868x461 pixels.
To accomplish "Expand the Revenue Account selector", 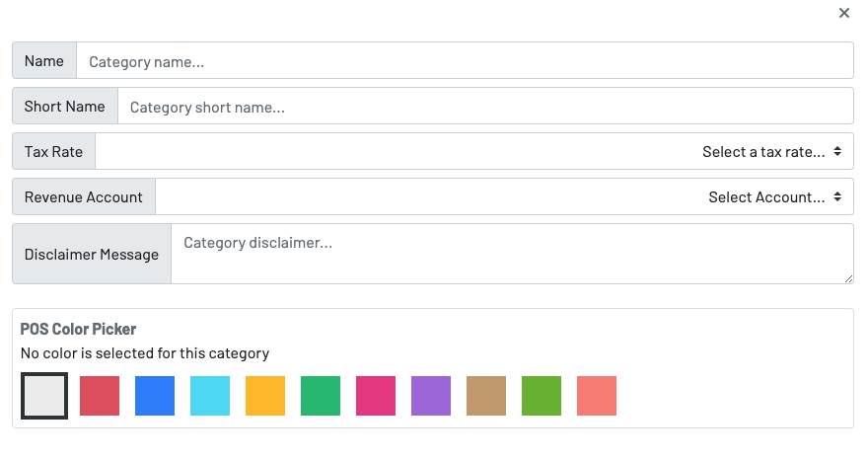I will (x=503, y=197).
